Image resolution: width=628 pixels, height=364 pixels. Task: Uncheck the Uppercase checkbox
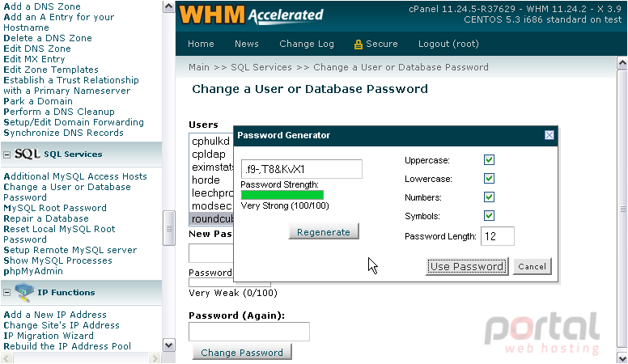click(x=489, y=160)
